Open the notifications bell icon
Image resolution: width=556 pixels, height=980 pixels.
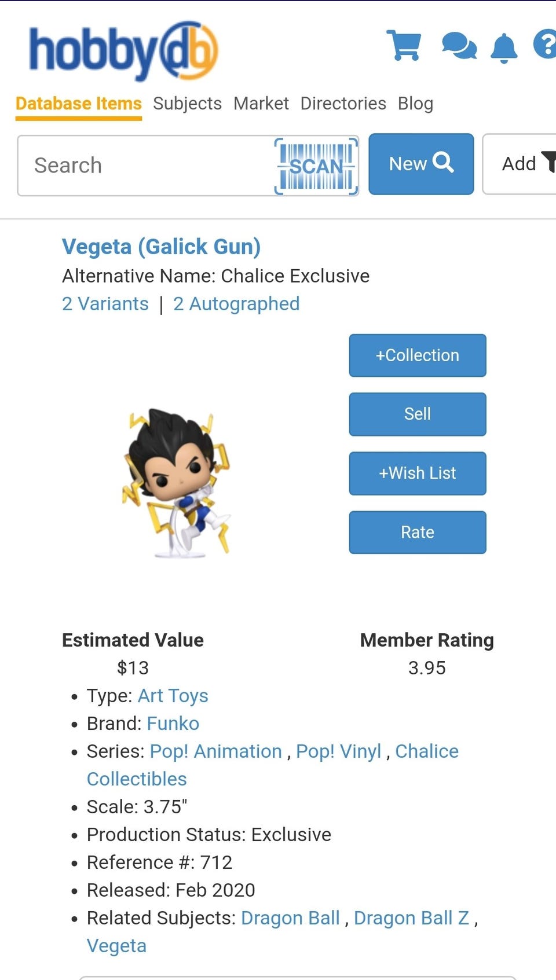pos(504,47)
